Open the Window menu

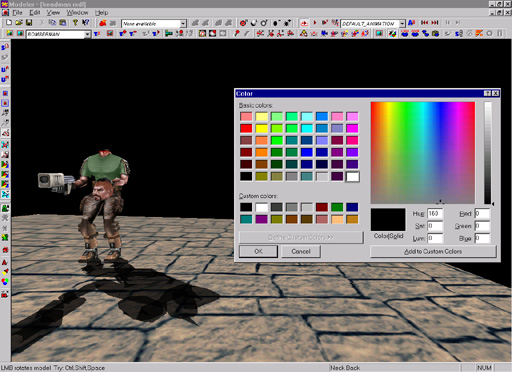tap(77, 13)
